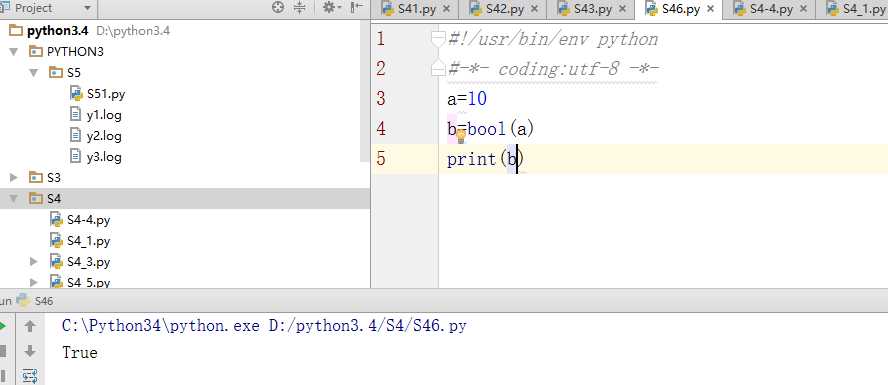Click line number 3 in the gutter
This screenshot has height=385, width=888.
[x=380, y=99]
